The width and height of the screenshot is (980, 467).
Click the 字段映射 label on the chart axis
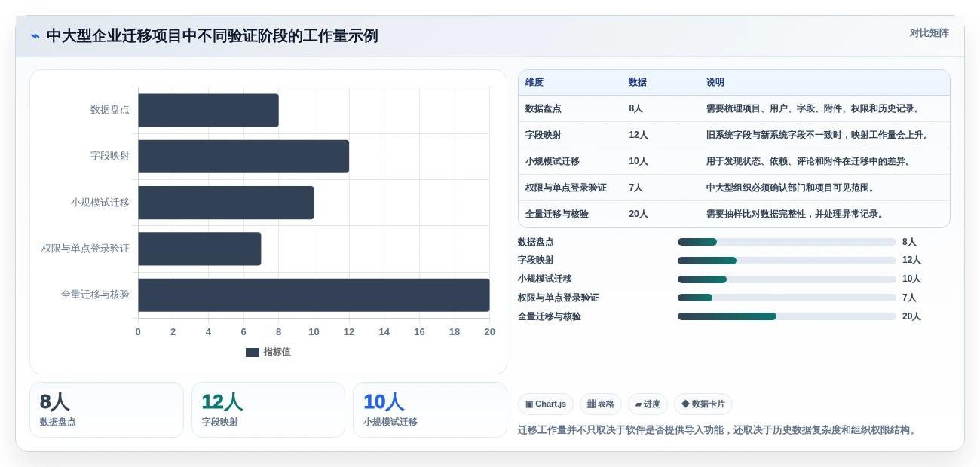point(110,157)
